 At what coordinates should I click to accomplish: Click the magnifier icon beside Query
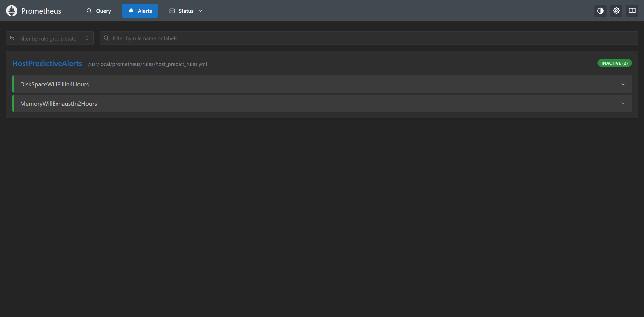[x=89, y=11]
